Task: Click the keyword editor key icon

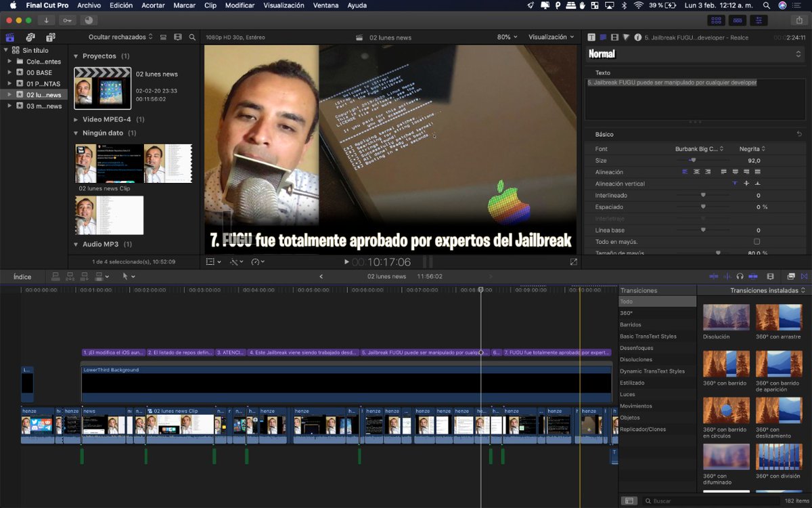Action: click(68, 20)
